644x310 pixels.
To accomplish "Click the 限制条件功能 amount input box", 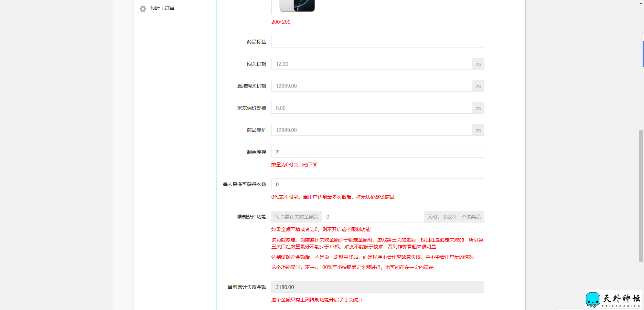I will click(x=373, y=217).
